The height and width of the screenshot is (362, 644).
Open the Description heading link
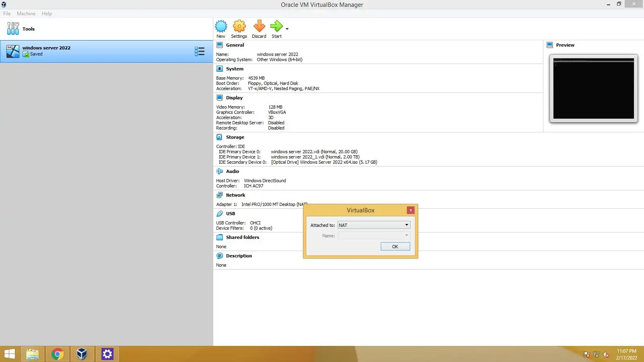(x=239, y=256)
